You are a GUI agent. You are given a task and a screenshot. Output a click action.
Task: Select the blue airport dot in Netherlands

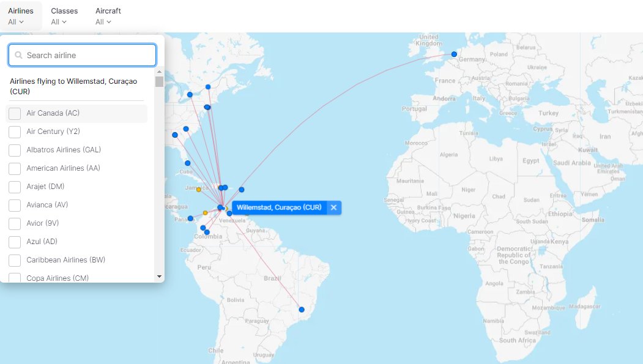tap(454, 54)
